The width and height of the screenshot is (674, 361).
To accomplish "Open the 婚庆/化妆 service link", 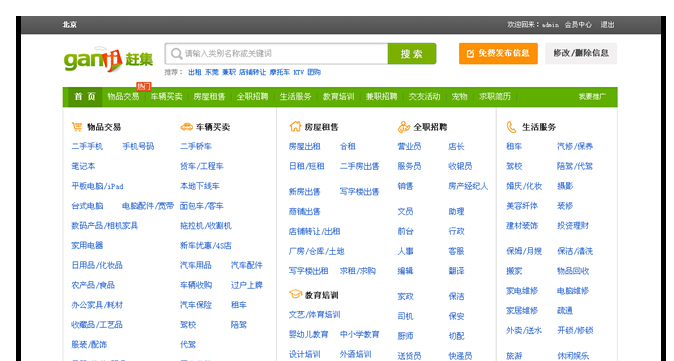I will tap(524, 186).
